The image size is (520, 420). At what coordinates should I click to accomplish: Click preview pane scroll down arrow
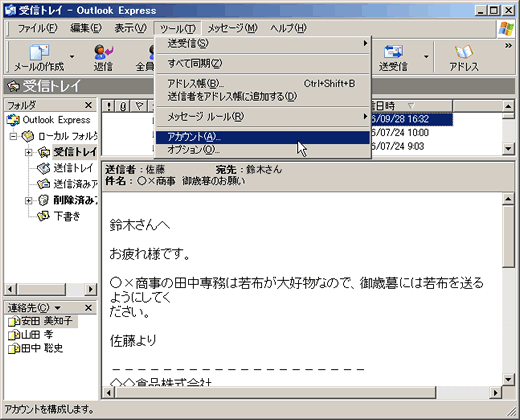click(x=508, y=379)
